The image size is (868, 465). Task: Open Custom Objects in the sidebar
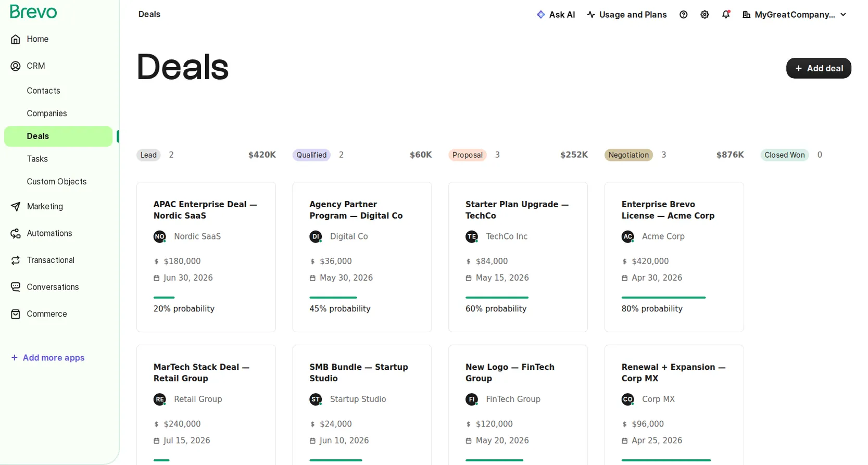tap(57, 182)
